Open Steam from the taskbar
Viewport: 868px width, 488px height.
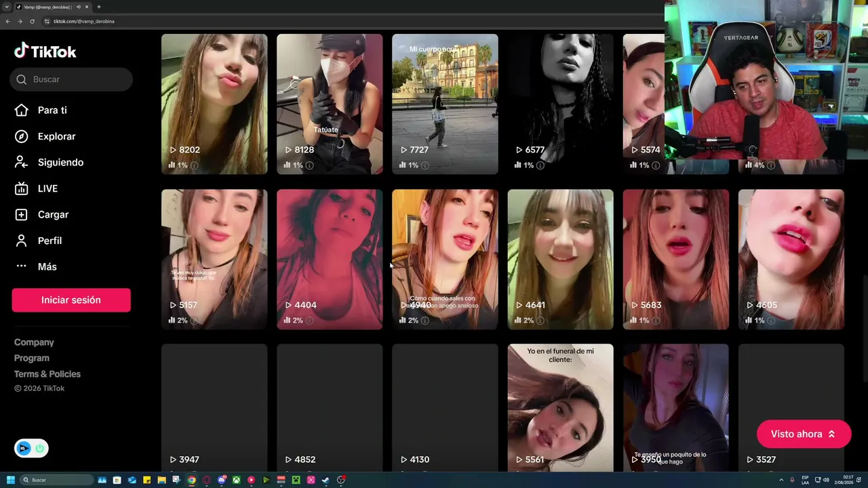[x=326, y=480]
